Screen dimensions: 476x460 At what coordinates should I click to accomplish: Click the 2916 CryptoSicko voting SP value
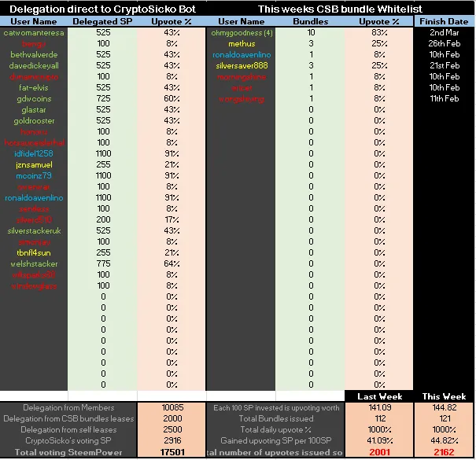[172, 440]
